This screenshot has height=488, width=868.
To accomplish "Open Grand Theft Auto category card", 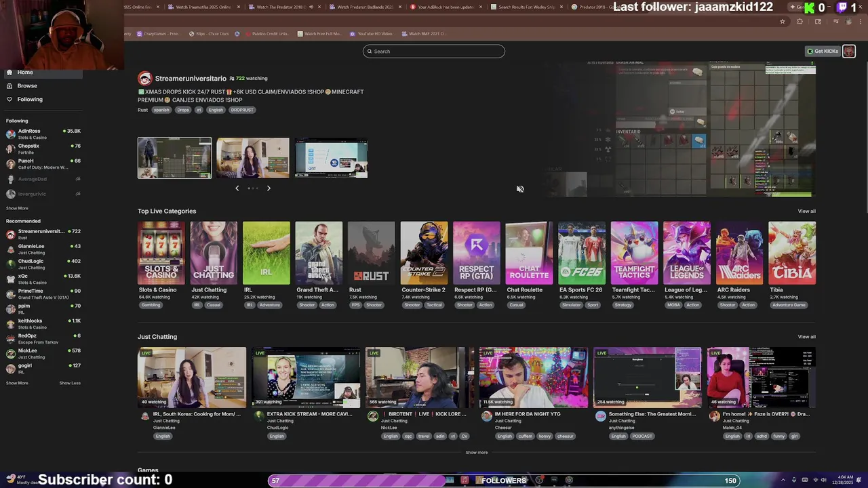I will 319,253.
